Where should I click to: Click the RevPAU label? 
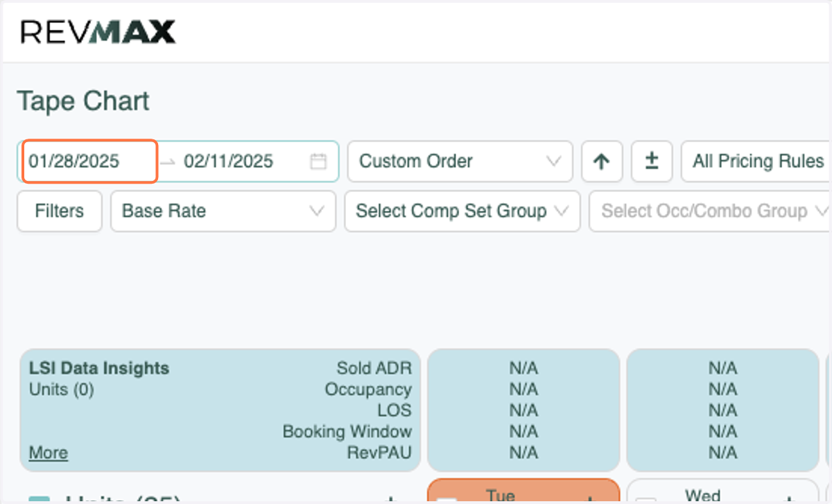point(379,453)
